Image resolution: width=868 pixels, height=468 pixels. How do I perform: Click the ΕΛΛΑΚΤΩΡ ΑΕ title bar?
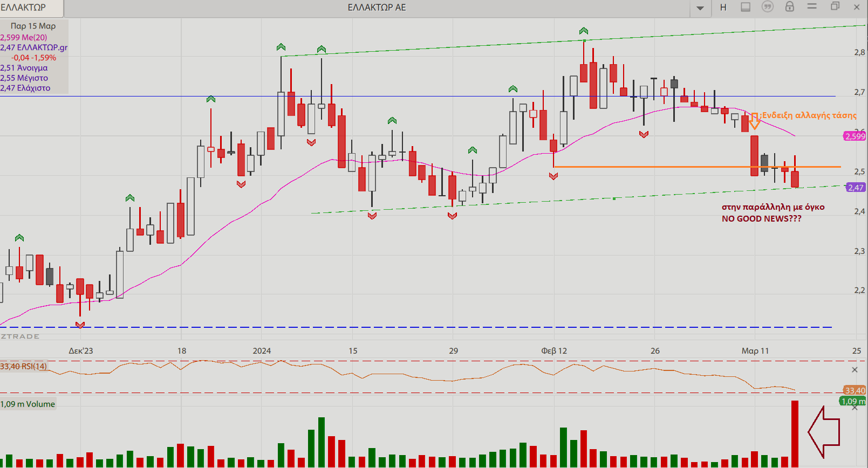point(377,8)
